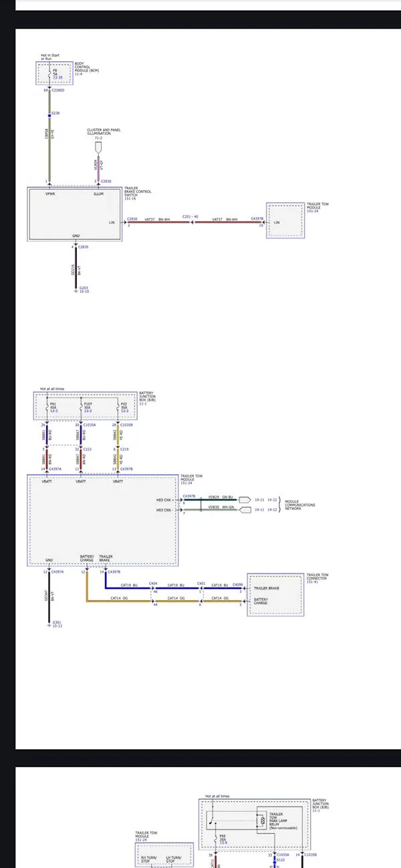Click the F8 5A fuse symbol in BCM
Image resolution: width=401 pixels, height=868 pixels.
(x=48, y=73)
